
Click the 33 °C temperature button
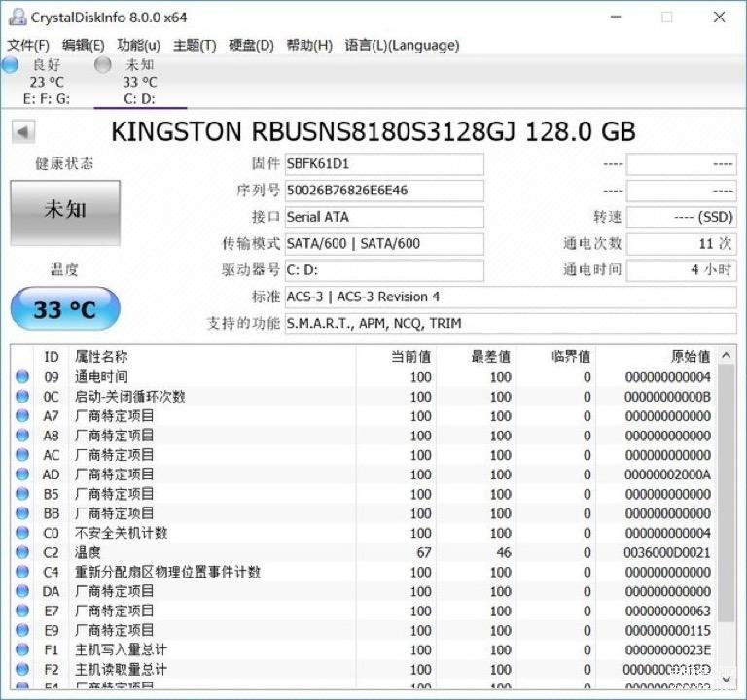[65, 309]
